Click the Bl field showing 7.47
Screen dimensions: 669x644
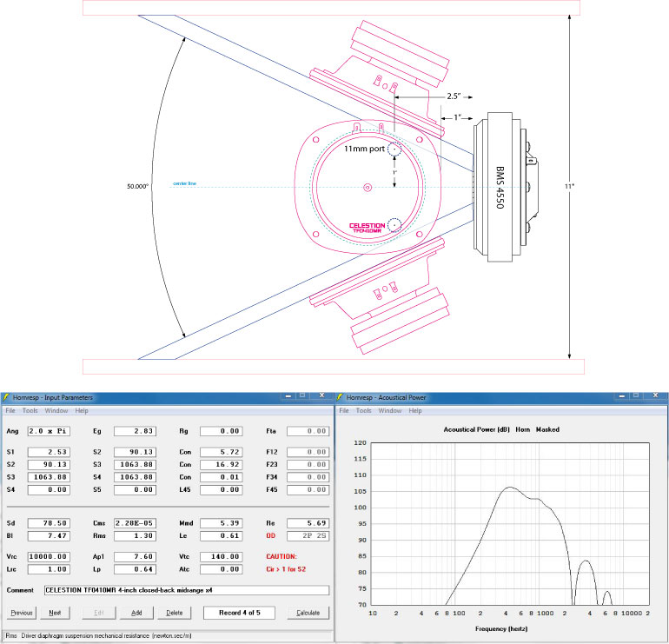point(49,535)
